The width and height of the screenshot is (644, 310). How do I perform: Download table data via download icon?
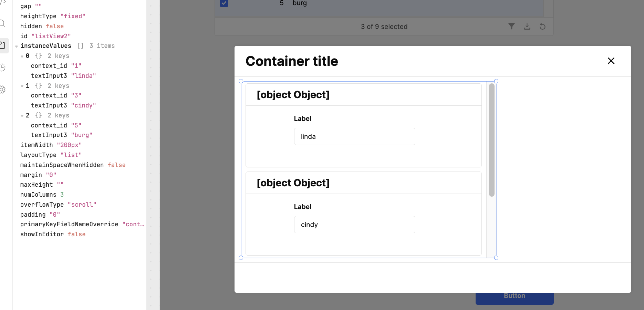527,27
